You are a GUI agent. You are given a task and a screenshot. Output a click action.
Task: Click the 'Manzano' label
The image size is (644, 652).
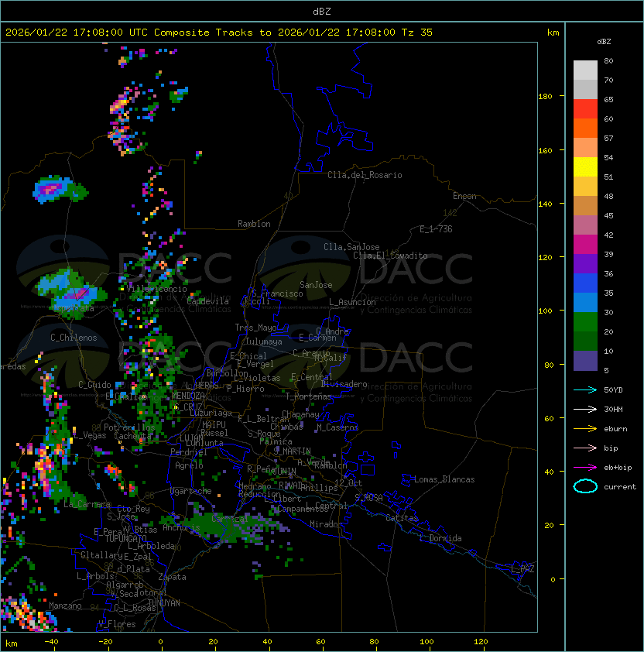click(65, 606)
